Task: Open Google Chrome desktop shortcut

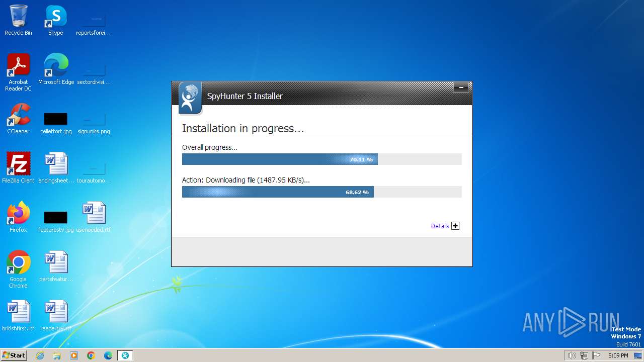Action: click(18, 269)
